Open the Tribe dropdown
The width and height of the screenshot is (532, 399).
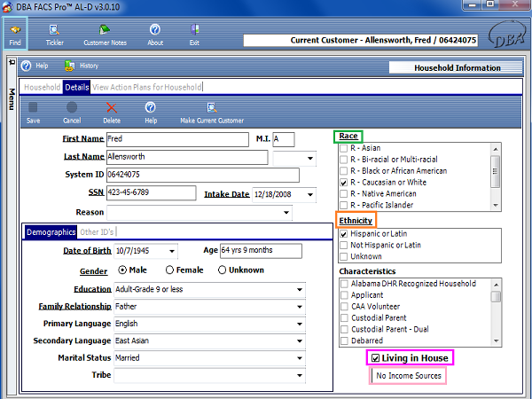click(300, 375)
